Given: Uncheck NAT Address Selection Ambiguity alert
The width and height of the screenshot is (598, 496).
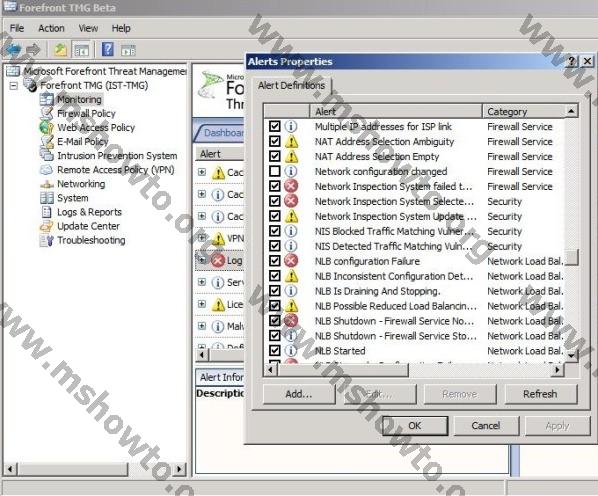Looking at the screenshot, I should click(275, 141).
